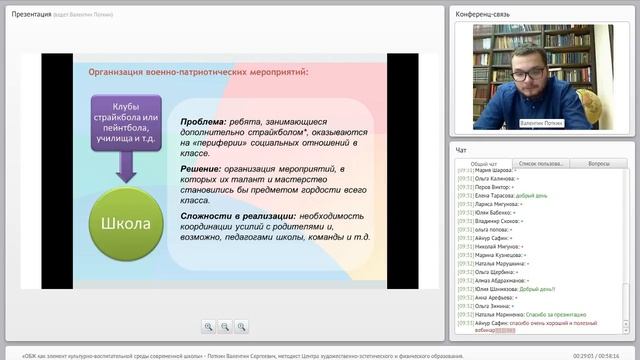Select Наталья Марушкина chat message
This screenshot has width=640, height=360.
[x=493, y=264]
